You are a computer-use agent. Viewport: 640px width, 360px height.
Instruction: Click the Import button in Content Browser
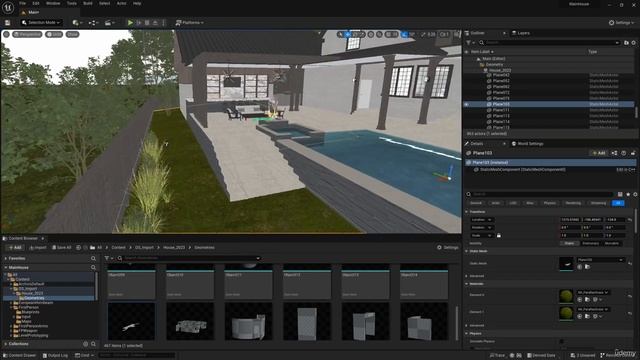pyautogui.click(x=38, y=247)
